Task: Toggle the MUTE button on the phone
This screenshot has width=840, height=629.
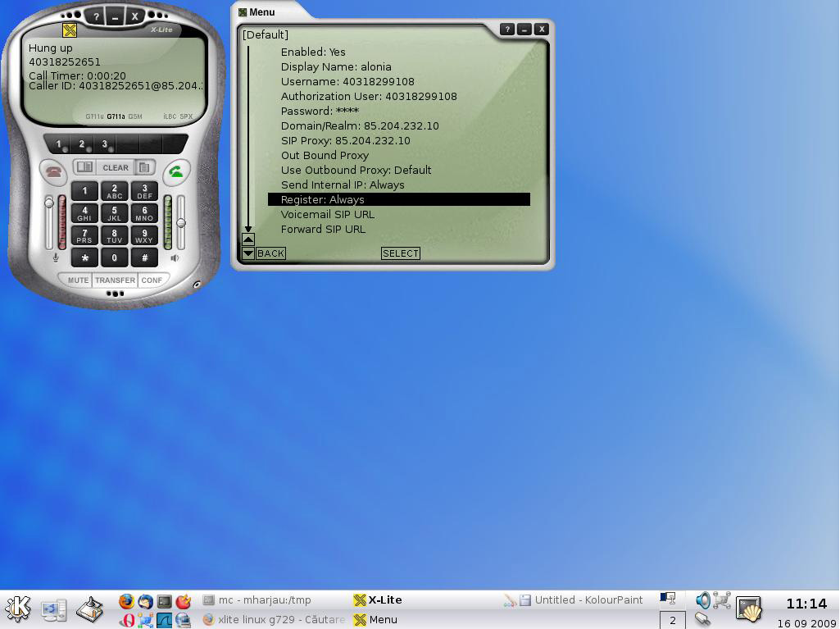Action: [x=78, y=280]
